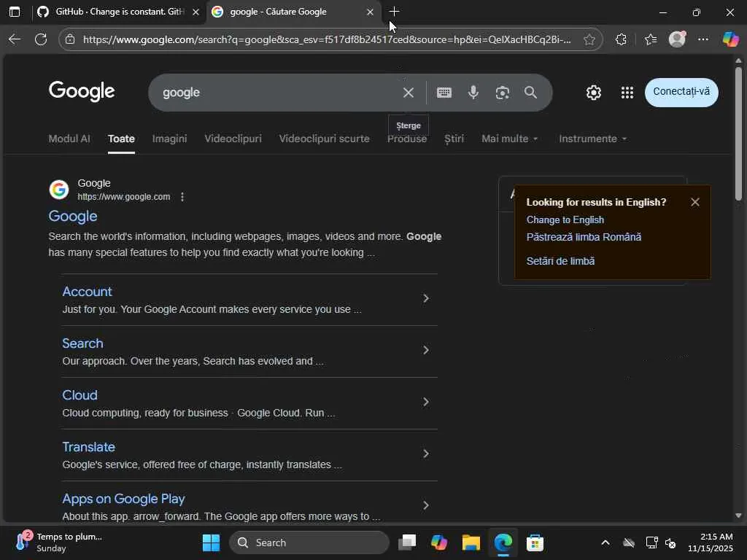This screenshot has width=747, height=560.
Task: Open the weather widget Temps to plummet
Action: coord(58,542)
